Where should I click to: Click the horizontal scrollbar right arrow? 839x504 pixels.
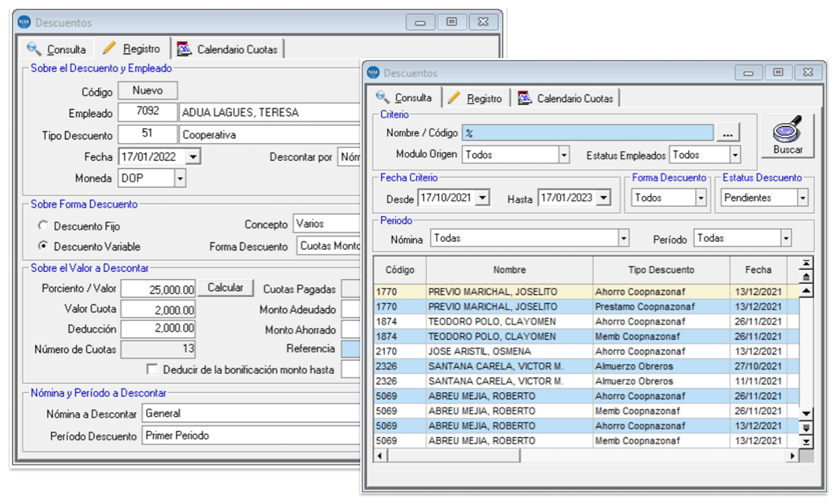[792, 456]
